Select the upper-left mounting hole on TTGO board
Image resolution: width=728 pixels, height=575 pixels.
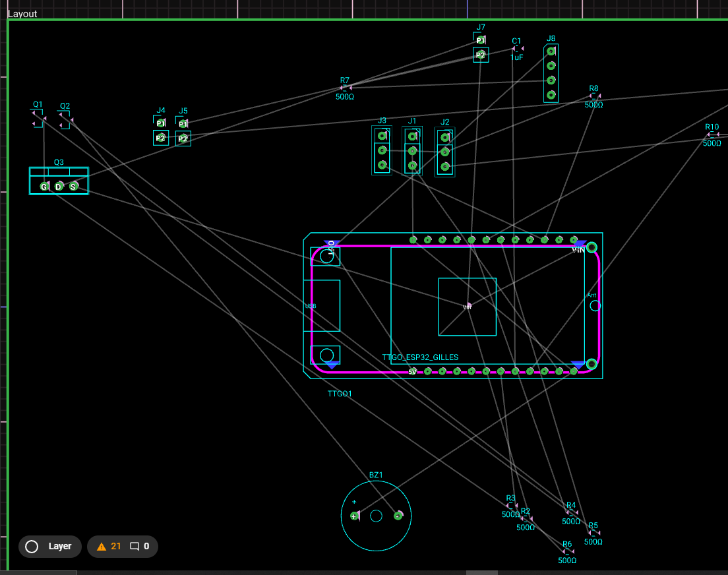326,256
